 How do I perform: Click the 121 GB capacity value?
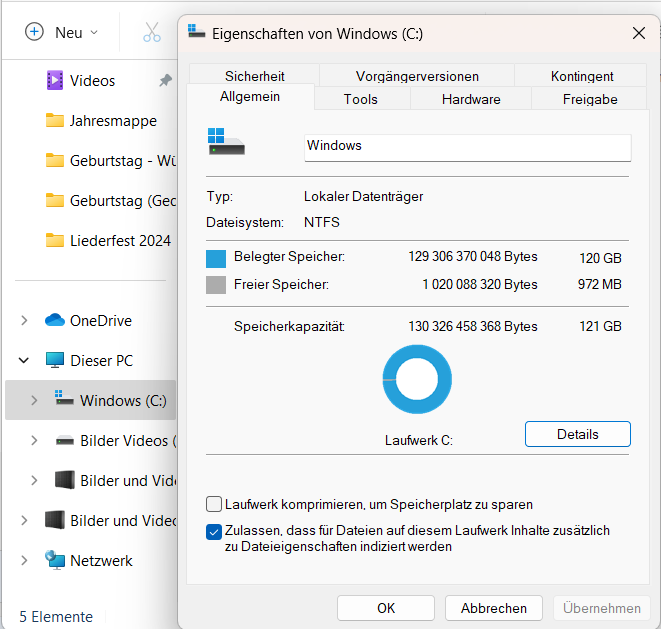coord(600,326)
